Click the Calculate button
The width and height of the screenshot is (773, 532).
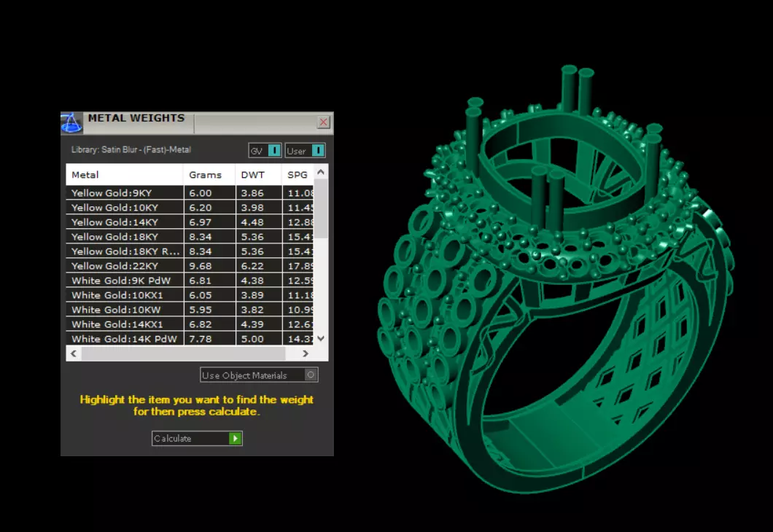pos(197,439)
